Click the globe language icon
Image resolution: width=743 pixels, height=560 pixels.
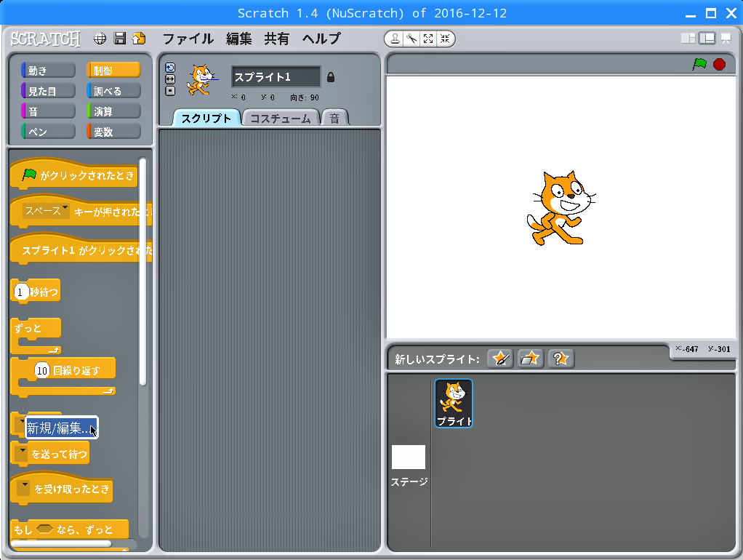(x=100, y=39)
